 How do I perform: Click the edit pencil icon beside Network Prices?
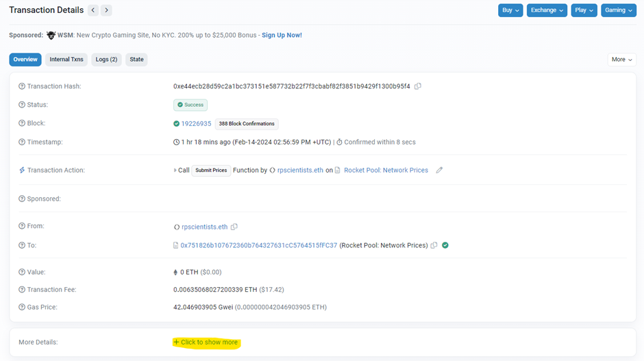pyautogui.click(x=439, y=170)
